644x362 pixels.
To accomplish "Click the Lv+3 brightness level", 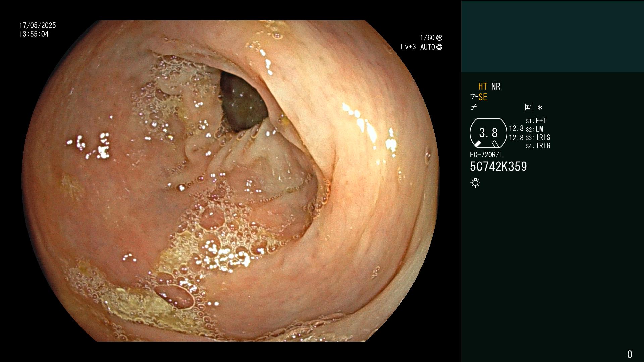I will (408, 47).
